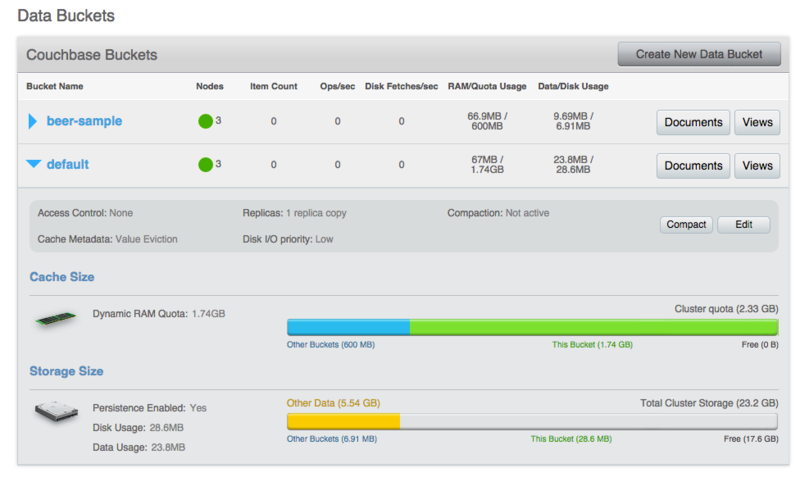Click Create New Data Bucket button

coord(699,54)
